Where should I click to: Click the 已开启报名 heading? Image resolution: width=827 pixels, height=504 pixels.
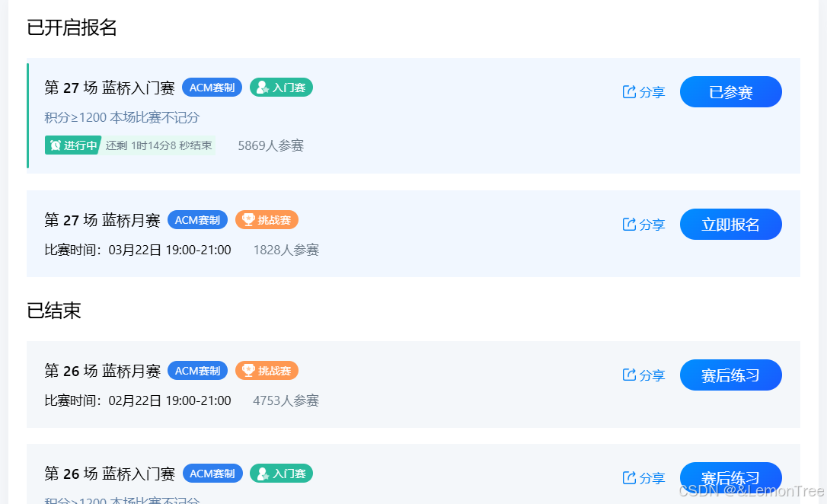[x=72, y=27]
